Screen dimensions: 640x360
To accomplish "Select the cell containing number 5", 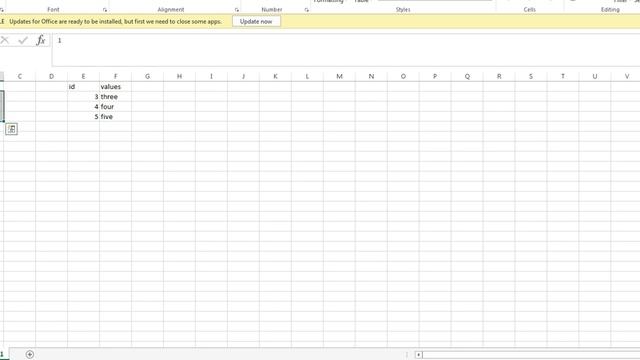I will click(83, 117).
